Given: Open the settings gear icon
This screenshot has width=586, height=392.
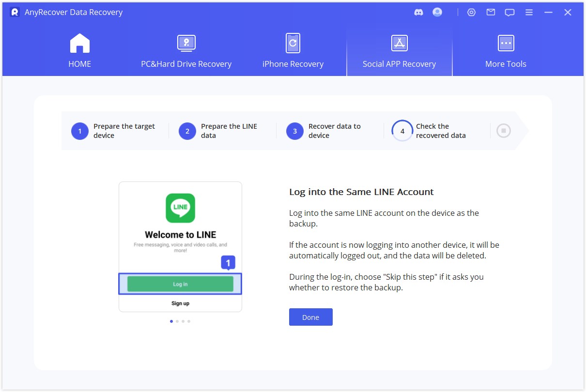Looking at the screenshot, I should click(x=471, y=12).
